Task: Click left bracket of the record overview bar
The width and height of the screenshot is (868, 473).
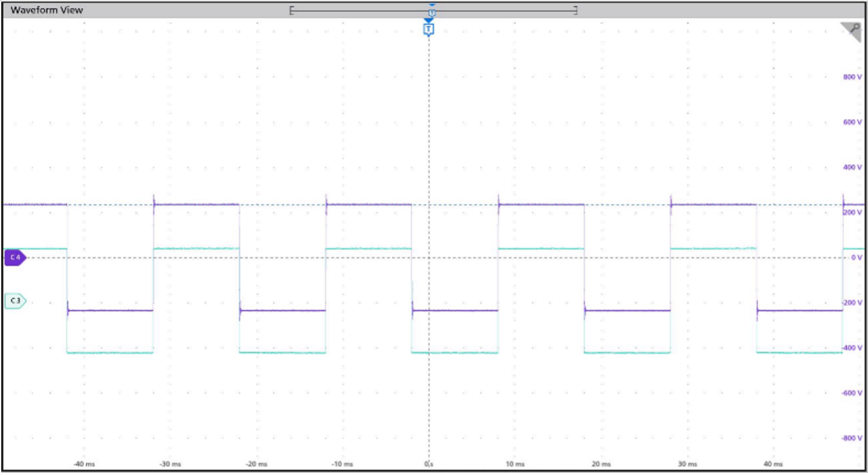Action: pyautogui.click(x=291, y=10)
